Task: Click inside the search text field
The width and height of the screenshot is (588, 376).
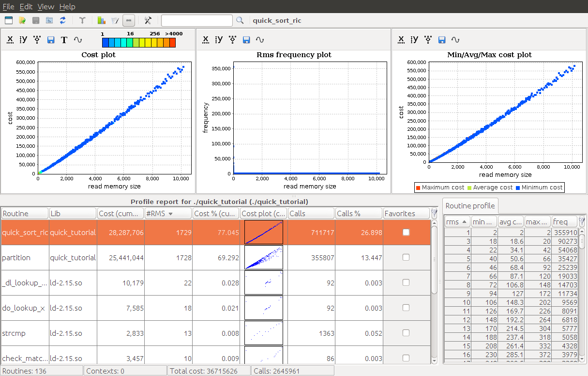Action: click(196, 20)
